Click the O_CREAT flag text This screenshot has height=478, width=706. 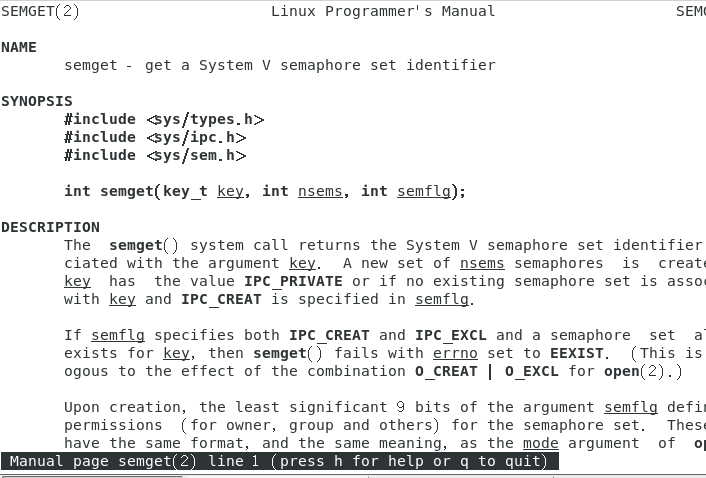coord(446,371)
